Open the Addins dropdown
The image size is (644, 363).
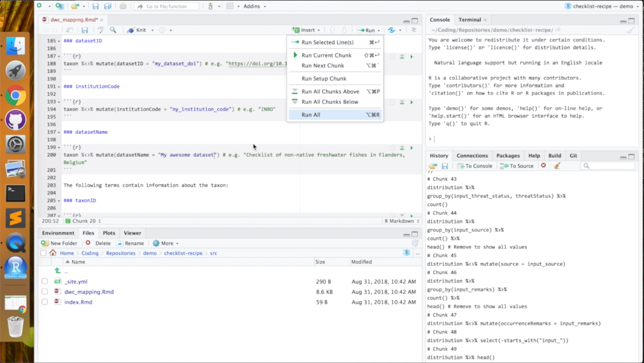click(254, 6)
